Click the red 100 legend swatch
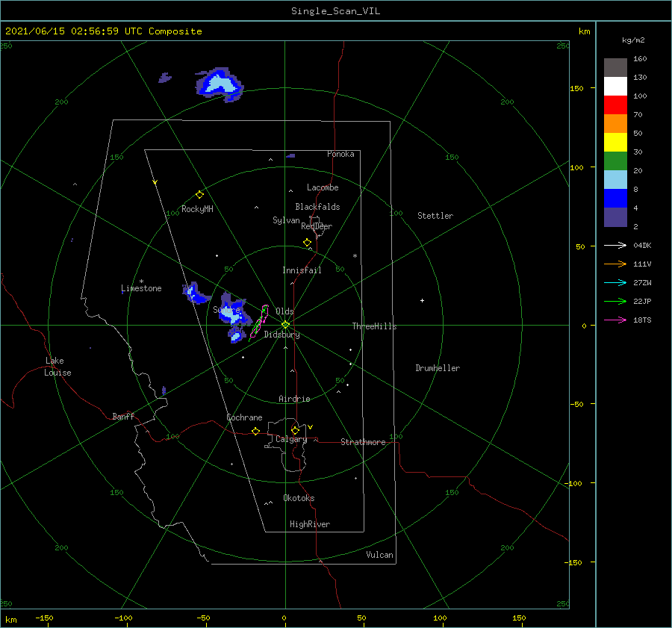Viewport: 672px width, 628px height. point(615,105)
